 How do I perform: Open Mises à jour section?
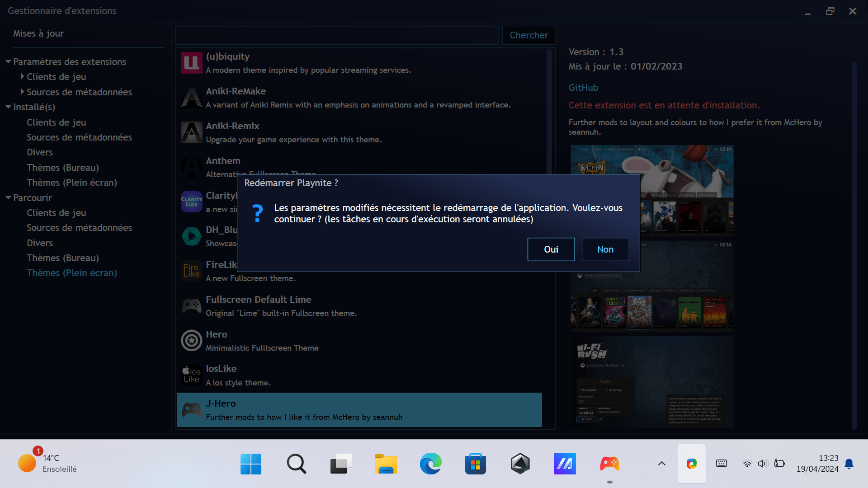38,33
